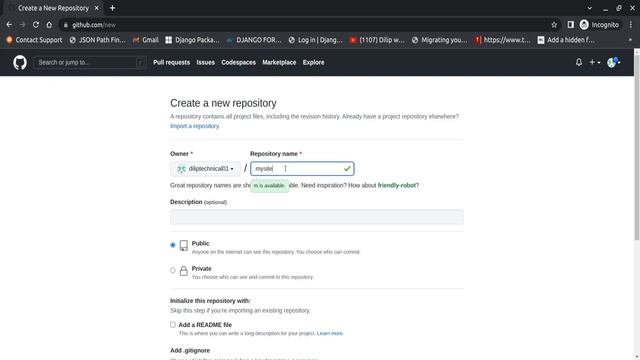Use the friendly-robot name suggestion

point(397,185)
